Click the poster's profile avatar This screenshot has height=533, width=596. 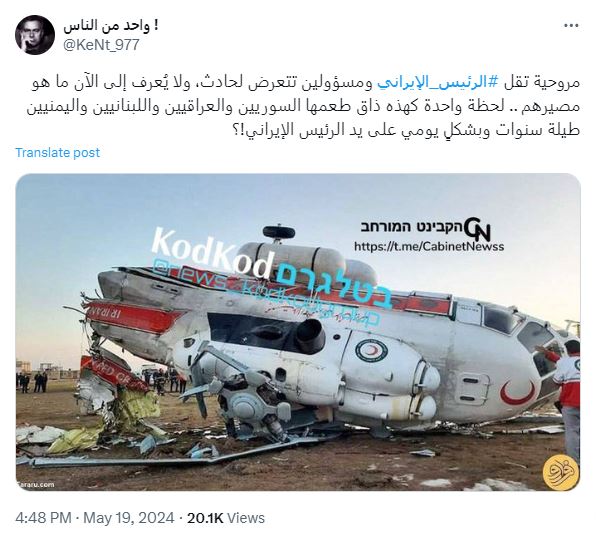pos(35,35)
